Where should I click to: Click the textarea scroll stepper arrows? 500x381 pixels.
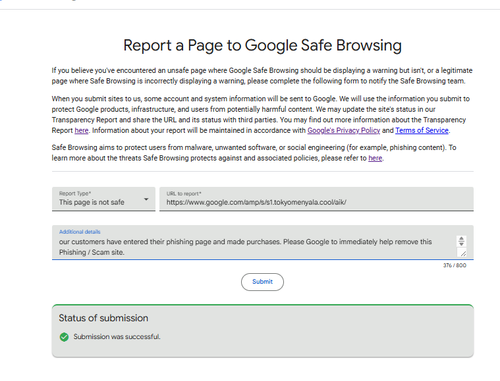point(461,241)
